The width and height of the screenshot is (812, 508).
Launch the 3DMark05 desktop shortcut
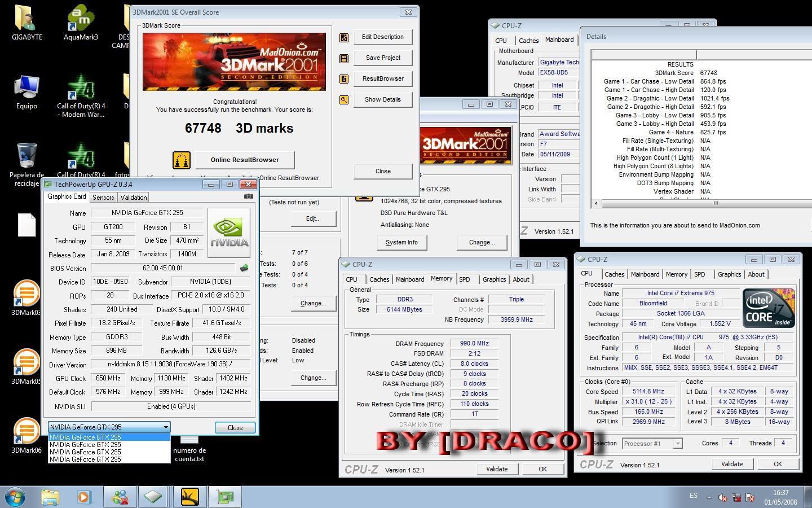27,366
